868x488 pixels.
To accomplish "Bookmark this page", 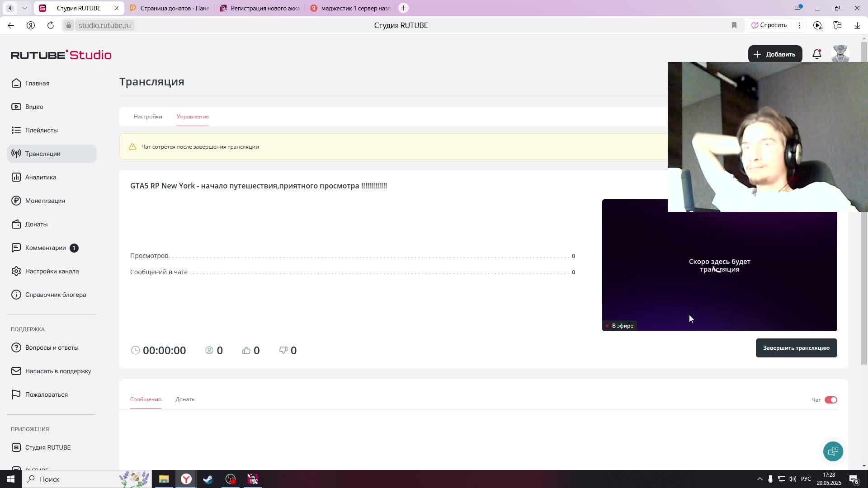I will click(734, 25).
